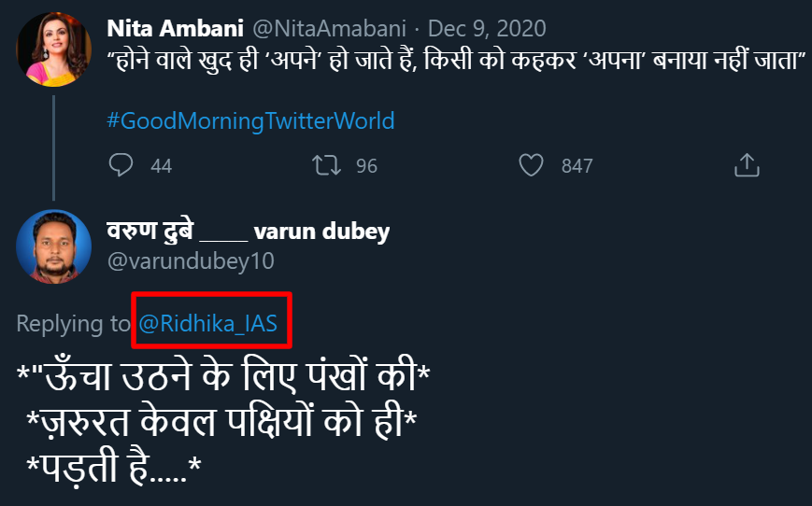This screenshot has width=812, height=506.
Task: Click the 847 likes count
Action: click(577, 166)
